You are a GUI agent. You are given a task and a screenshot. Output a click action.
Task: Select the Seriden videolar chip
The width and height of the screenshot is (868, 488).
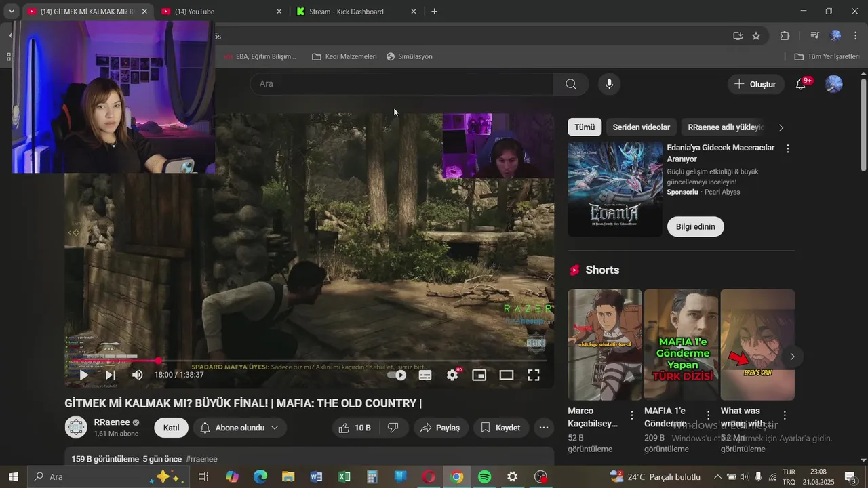coord(641,127)
